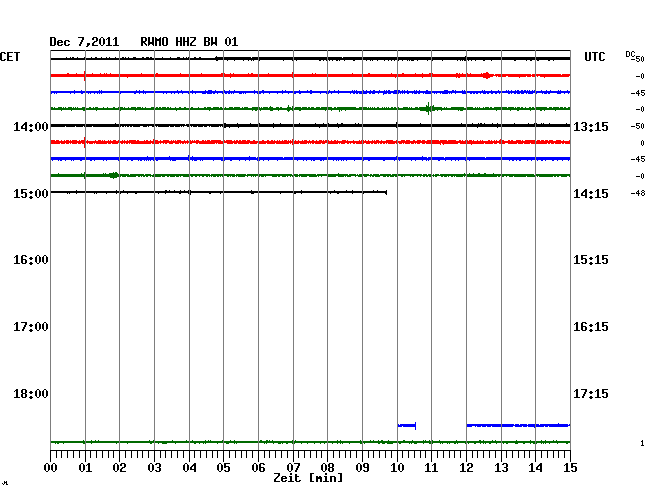650x494 pixels.
Task: Click the 17:00 CET time label
Action: point(31,327)
